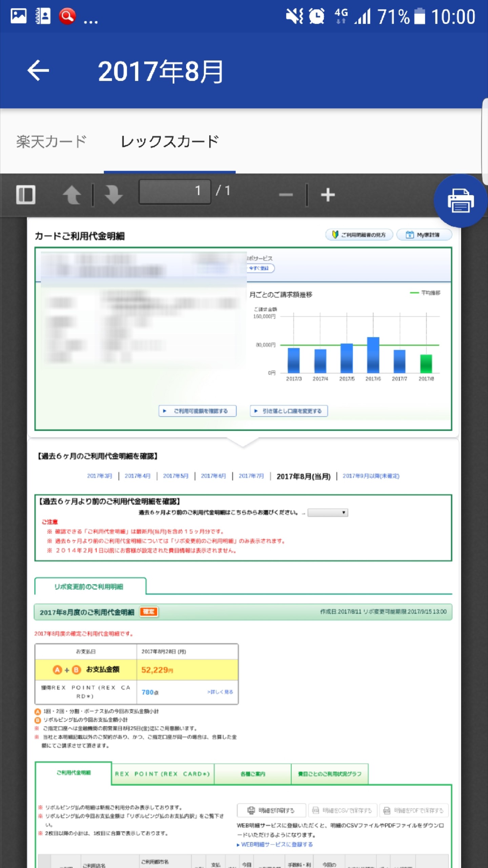Go to previous page with up arrow
The image size is (488, 868).
[72, 195]
